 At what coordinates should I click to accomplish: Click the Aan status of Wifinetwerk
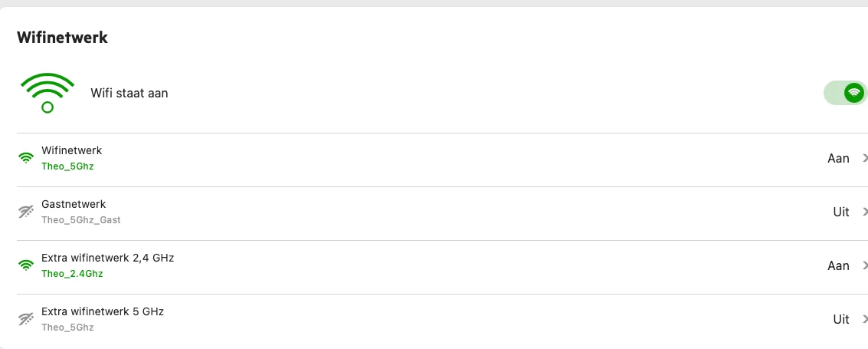click(838, 159)
